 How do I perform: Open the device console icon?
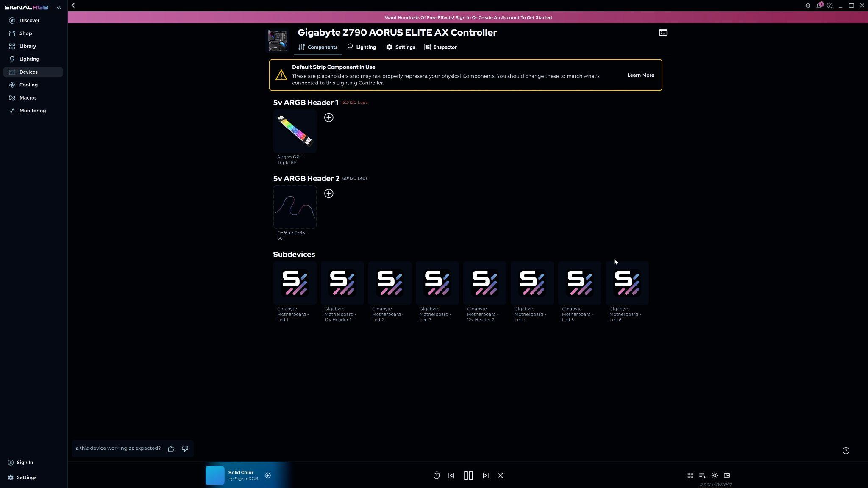(x=663, y=33)
